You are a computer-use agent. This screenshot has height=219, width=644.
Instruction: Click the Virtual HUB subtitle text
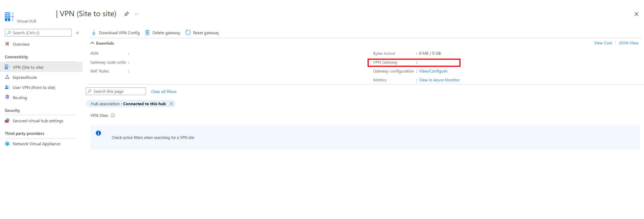(26, 21)
